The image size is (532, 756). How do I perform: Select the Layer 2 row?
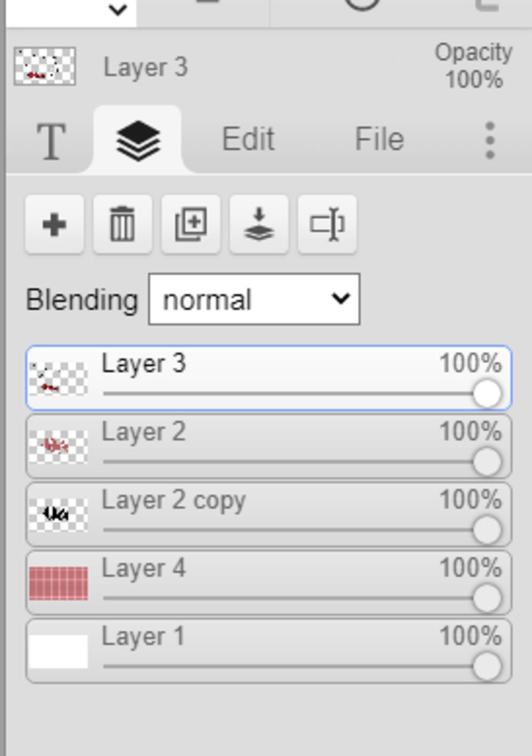[x=269, y=446]
